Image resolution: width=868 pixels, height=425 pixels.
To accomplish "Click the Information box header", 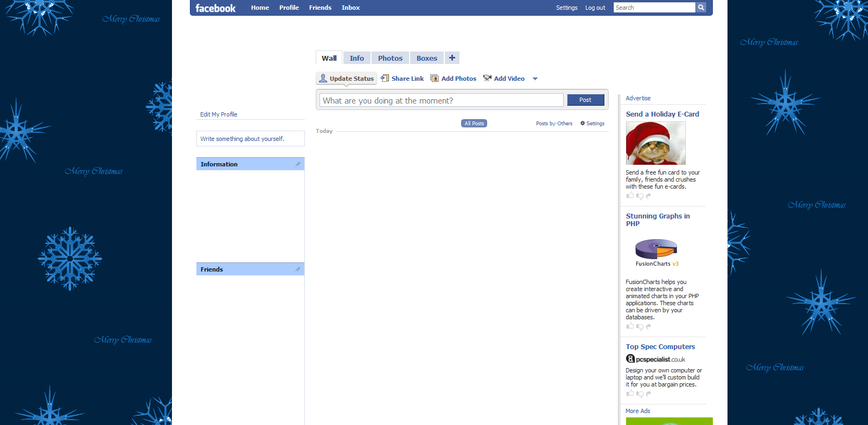I will (x=250, y=164).
